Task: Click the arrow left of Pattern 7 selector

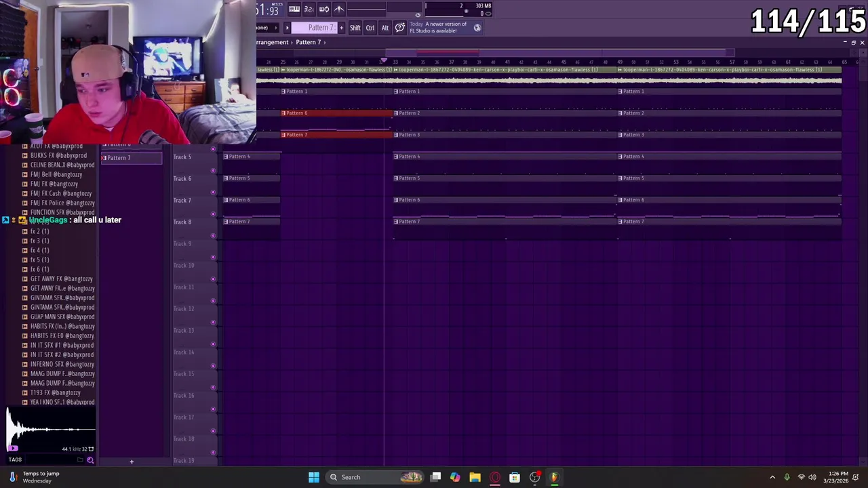Action: coord(287,28)
